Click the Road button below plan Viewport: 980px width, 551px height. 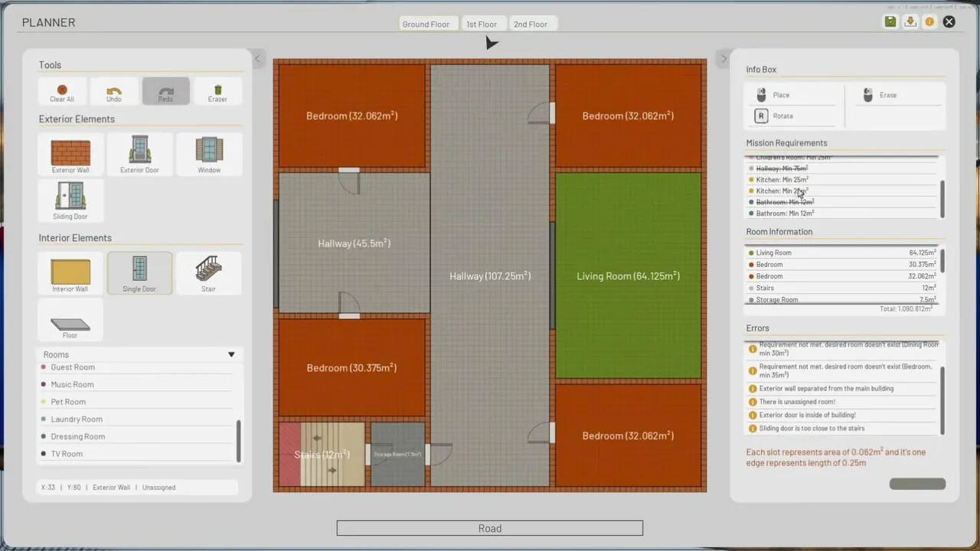(x=490, y=528)
